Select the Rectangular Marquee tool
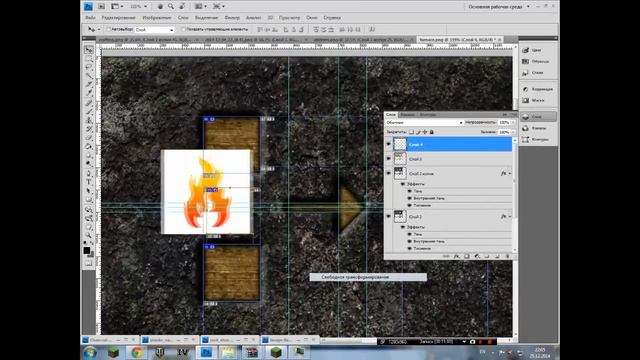The image size is (640, 360). pyautogui.click(x=89, y=58)
